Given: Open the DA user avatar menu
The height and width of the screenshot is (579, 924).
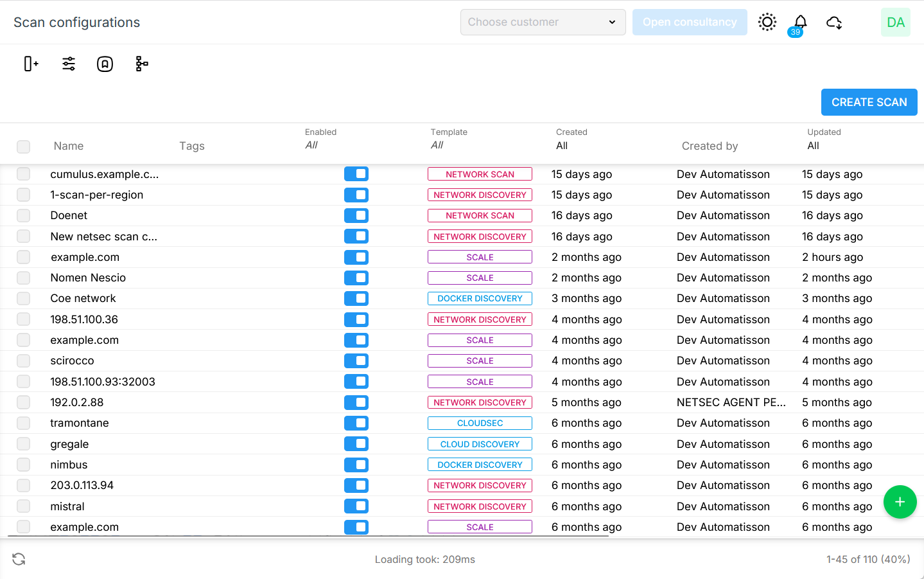Looking at the screenshot, I should coord(895,22).
